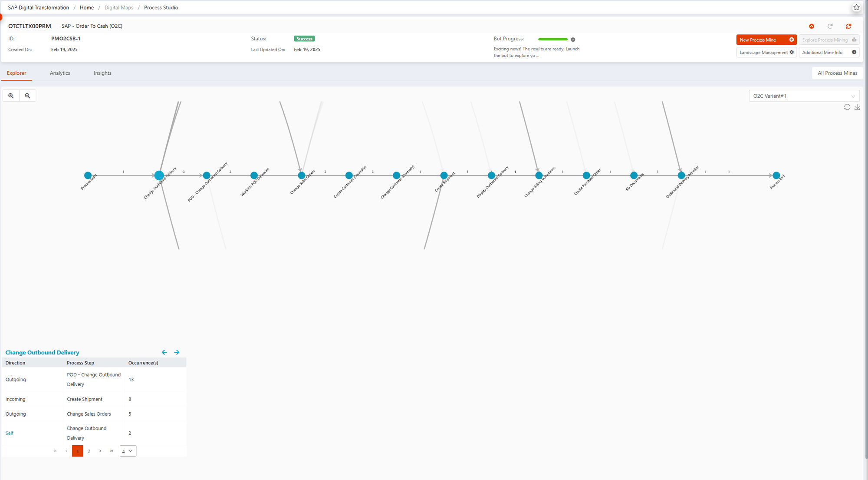Go to page 2 of the occurrences table
This screenshot has width=868, height=480.
click(x=89, y=451)
